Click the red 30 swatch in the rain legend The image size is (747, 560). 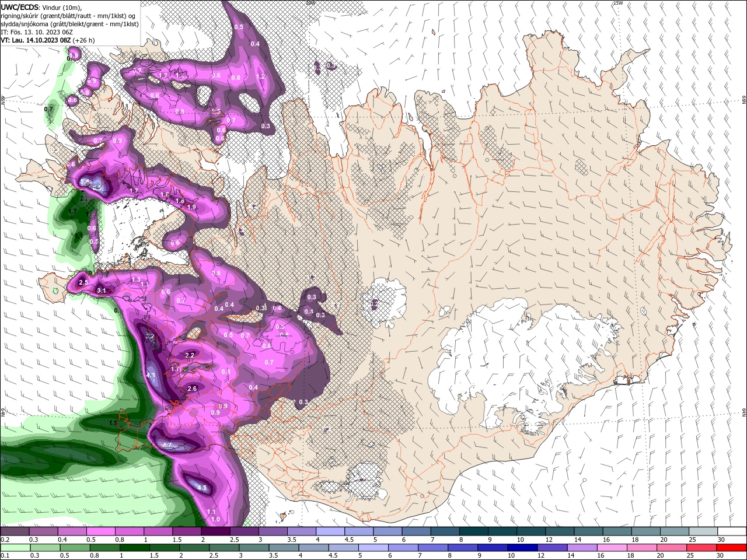point(732,548)
